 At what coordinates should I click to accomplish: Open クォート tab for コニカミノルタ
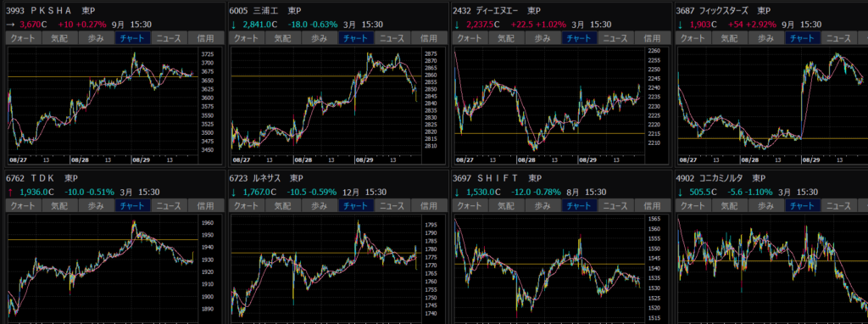694,206
